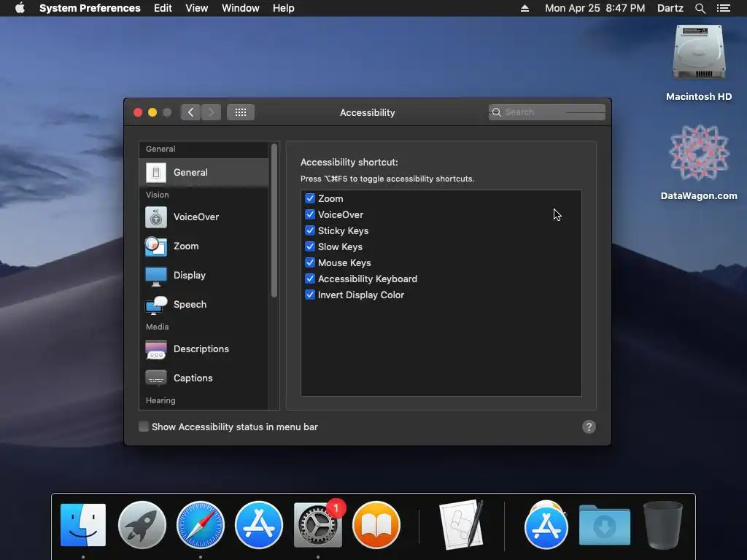Go forward with the right chevron button
This screenshot has width=747, height=560.
point(211,112)
